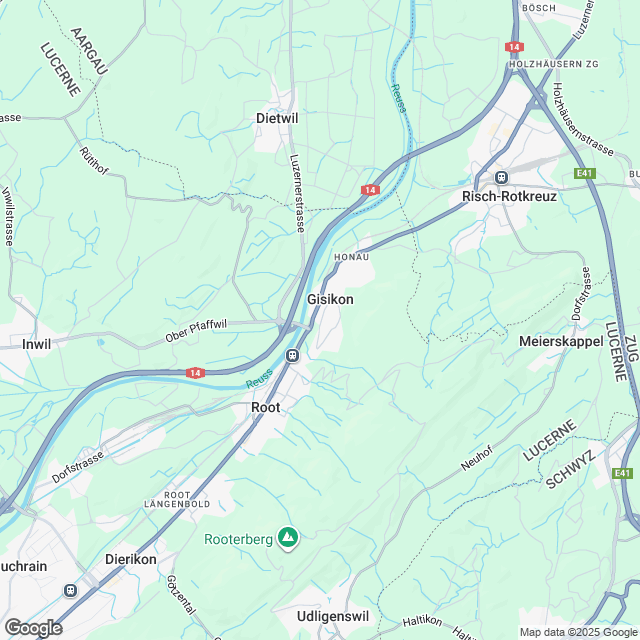Click the route 14 shield near Holzhäusern
This screenshot has height=640, width=640.
[x=514, y=47]
